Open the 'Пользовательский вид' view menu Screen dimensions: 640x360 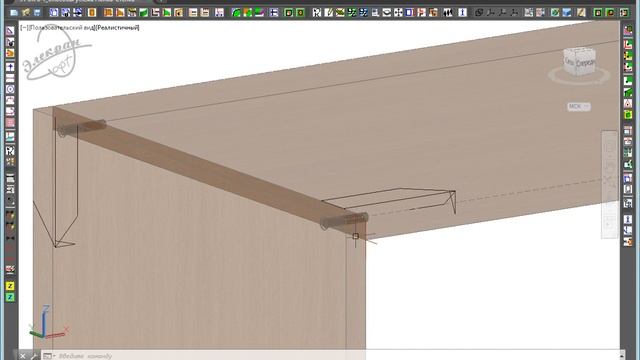(x=61, y=28)
